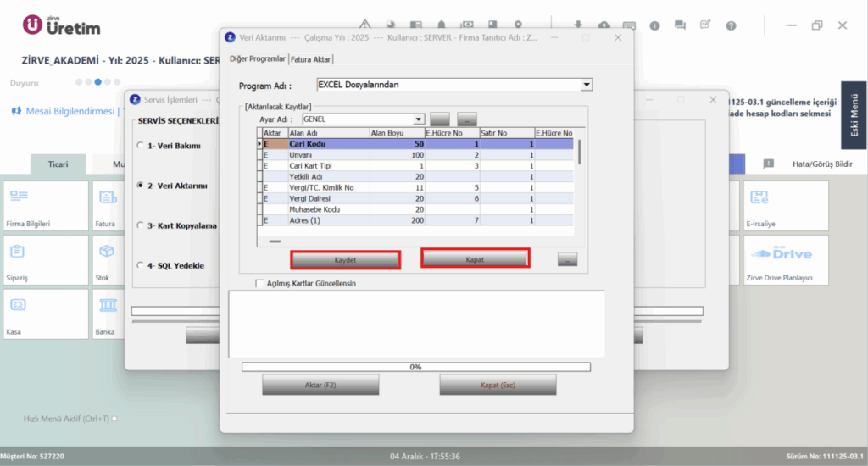Viewport: 868px width, 466px height.
Task: Enable Açılmış Kartlar Güncellensin checkbox
Action: (259, 283)
